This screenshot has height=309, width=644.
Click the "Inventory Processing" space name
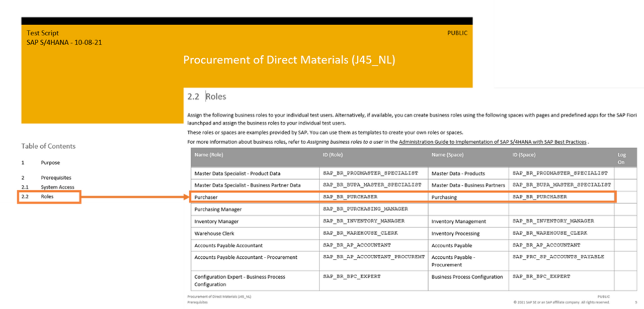click(456, 234)
